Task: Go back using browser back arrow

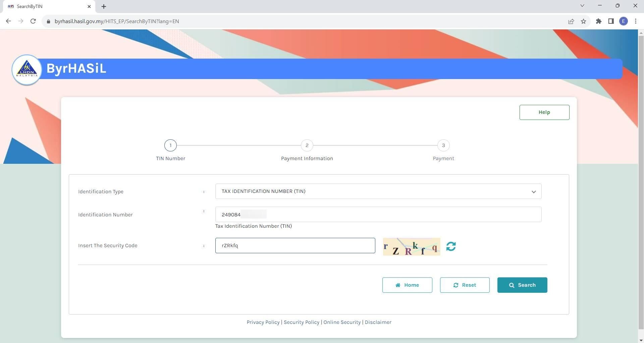Action: click(x=8, y=21)
